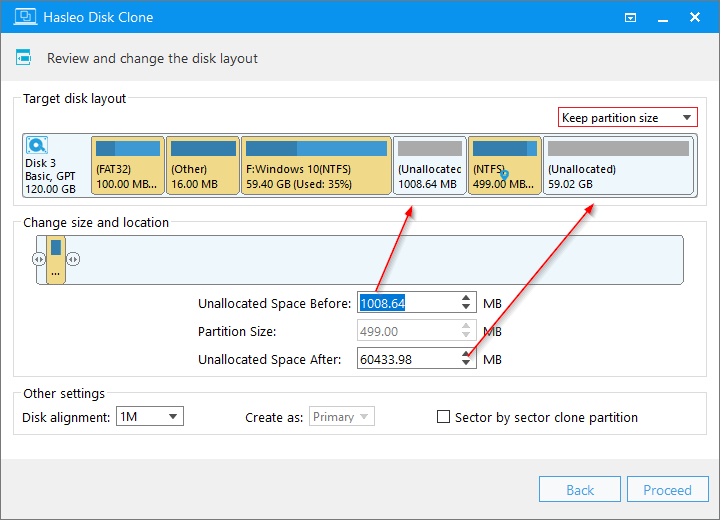This screenshot has width=720, height=520.
Task: Click the 'Disk 3' label text
Action: point(40,163)
